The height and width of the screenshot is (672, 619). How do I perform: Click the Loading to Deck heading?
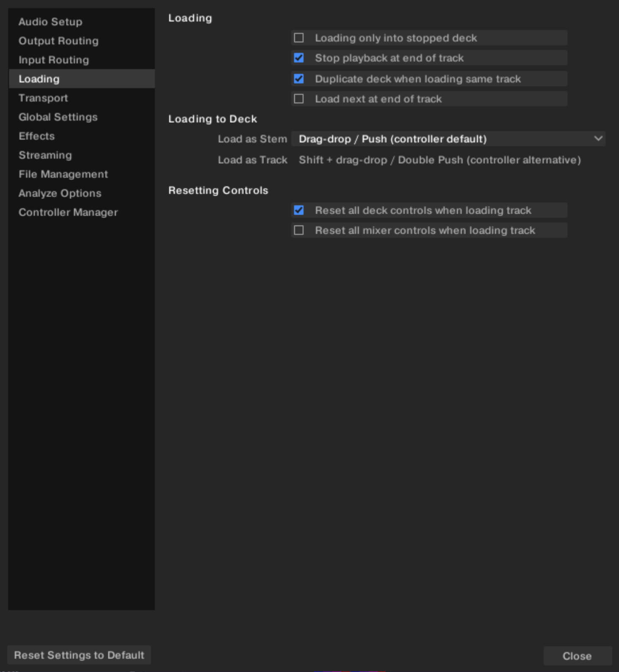pos(213,119)
